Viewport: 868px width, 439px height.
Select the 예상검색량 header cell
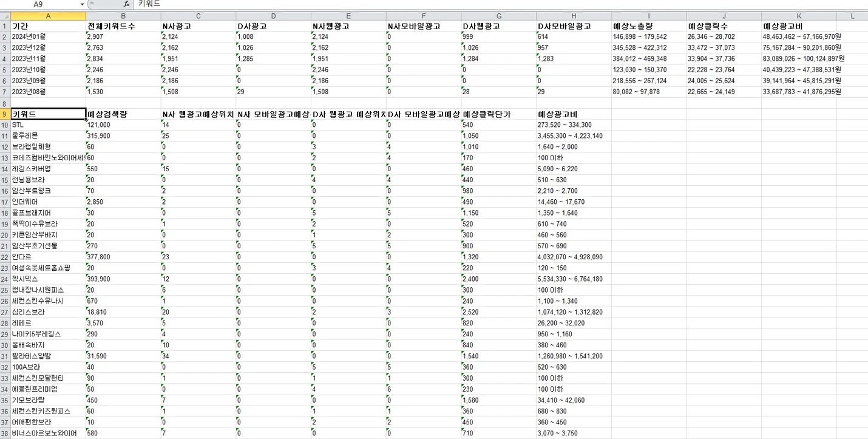coord(123,114)
